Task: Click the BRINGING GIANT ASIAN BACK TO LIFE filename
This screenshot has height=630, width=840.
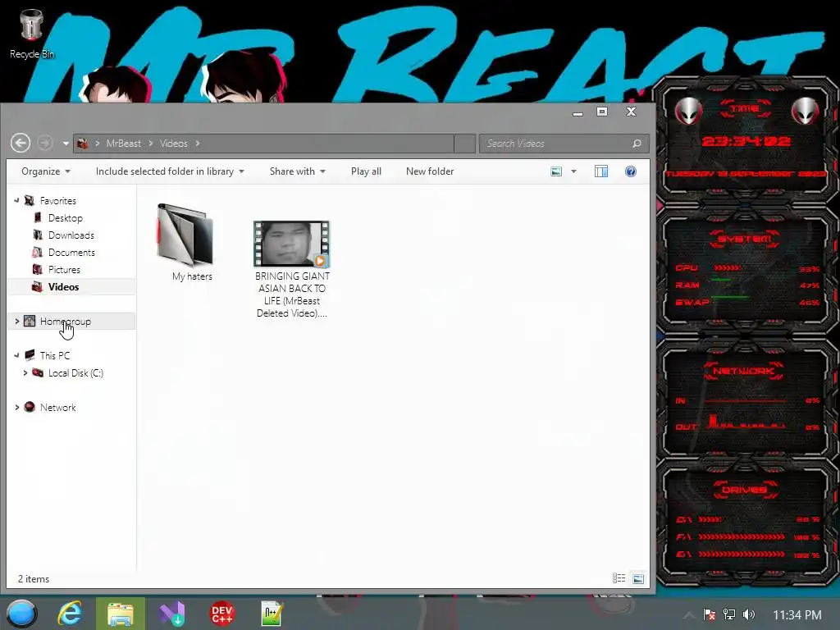Action: click(292, 294)
